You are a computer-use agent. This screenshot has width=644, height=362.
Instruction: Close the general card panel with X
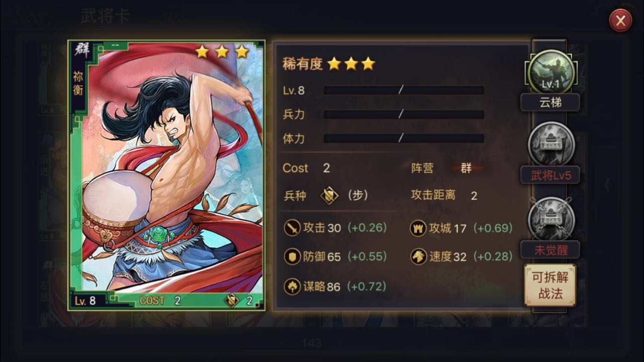620,21
